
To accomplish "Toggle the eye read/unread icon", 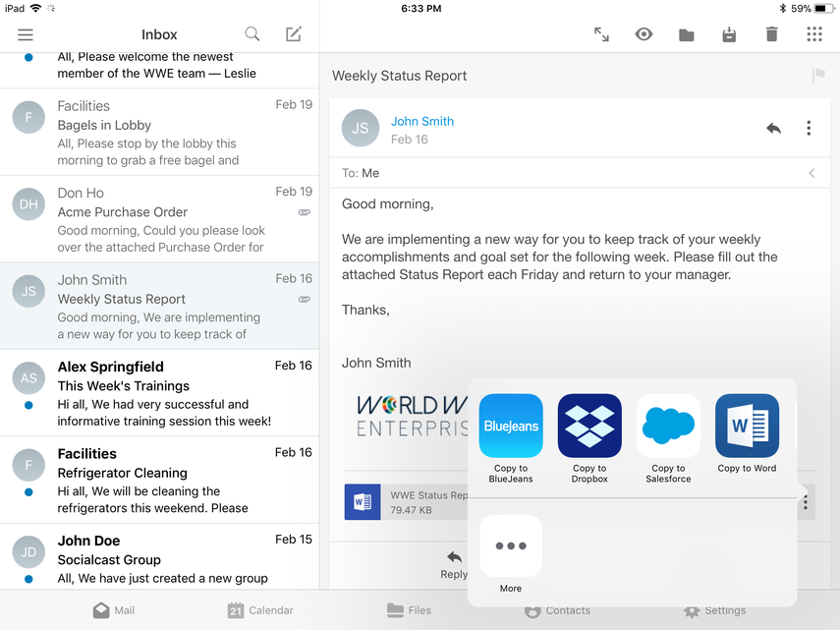I will (644, 34).
